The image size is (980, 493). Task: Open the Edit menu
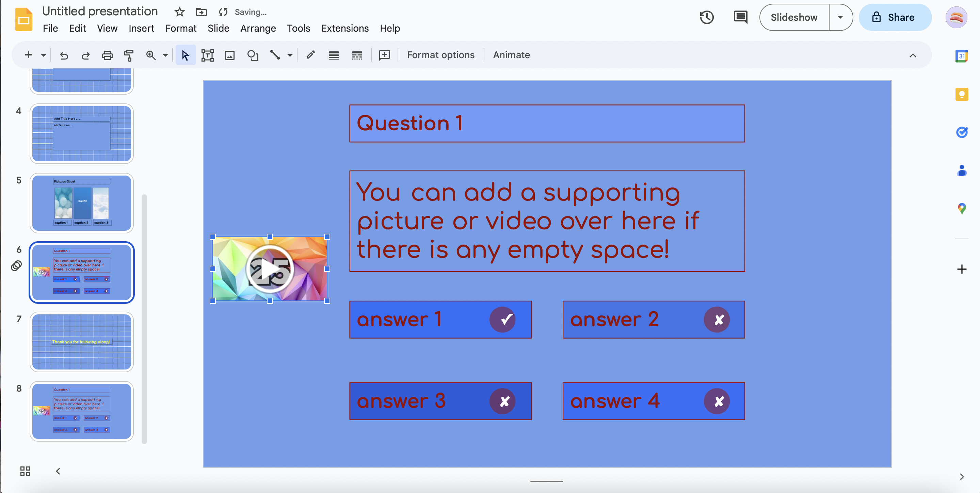point(77,29)
